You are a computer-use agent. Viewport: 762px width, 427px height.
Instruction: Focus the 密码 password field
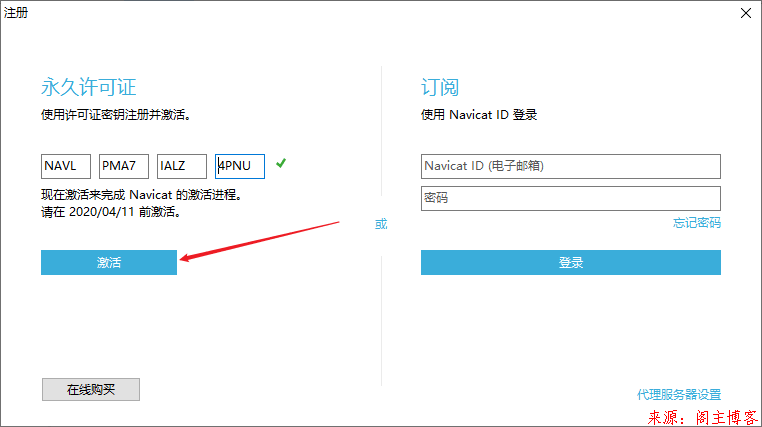click(571, 198)
